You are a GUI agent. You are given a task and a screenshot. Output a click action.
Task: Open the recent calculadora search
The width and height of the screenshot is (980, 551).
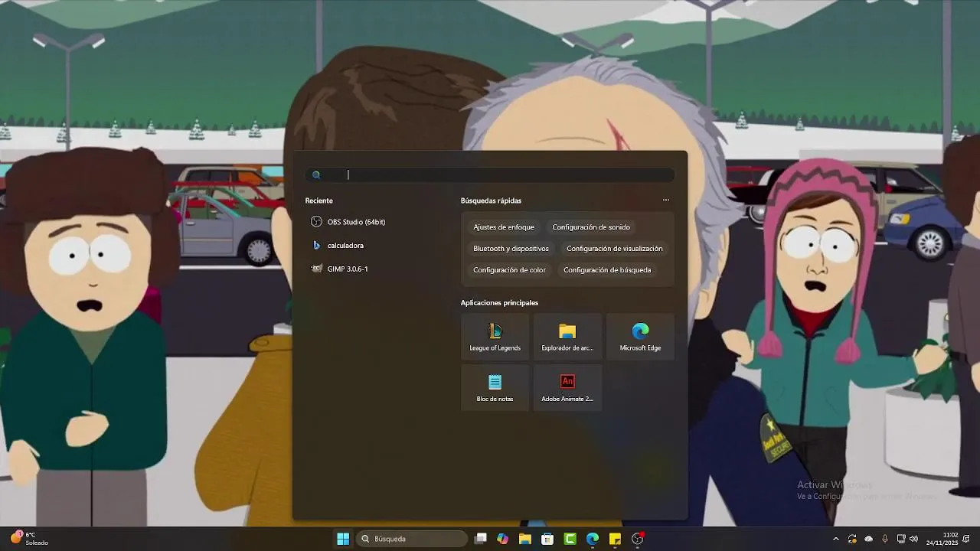[338, 246]
